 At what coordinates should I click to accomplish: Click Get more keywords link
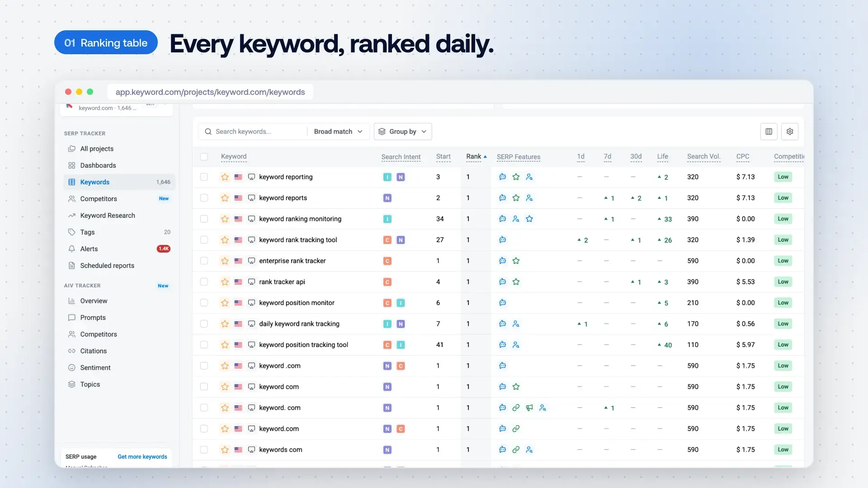tap(142, 457)
